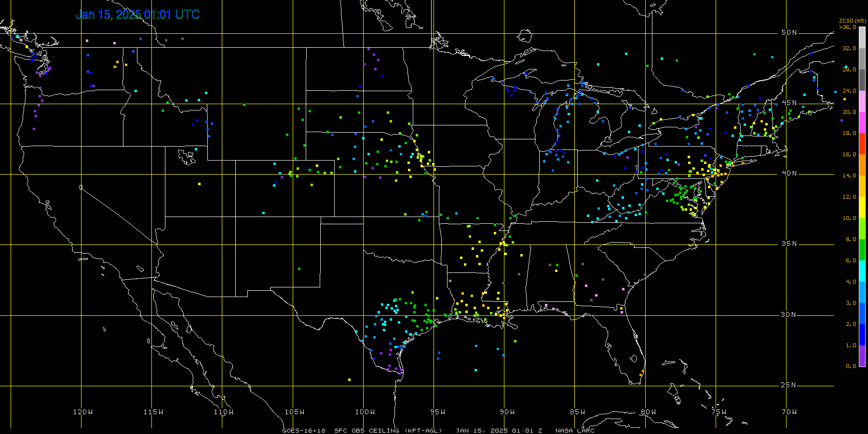The image size is (868, 434).
Task: Select the '90 W' longitude label
Action: [507, 412]
